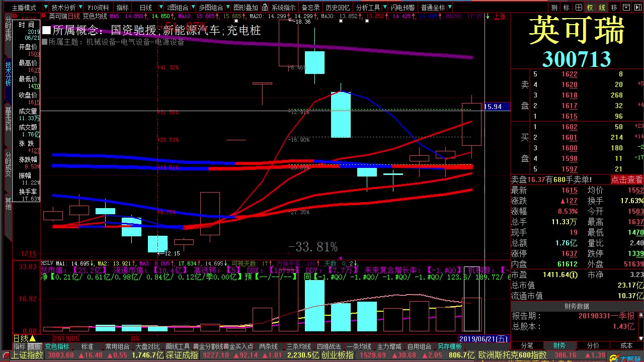Viewport: 644px width, 362px height.
Task: Choose the 大盘对比 template
Action: (147, 347)
